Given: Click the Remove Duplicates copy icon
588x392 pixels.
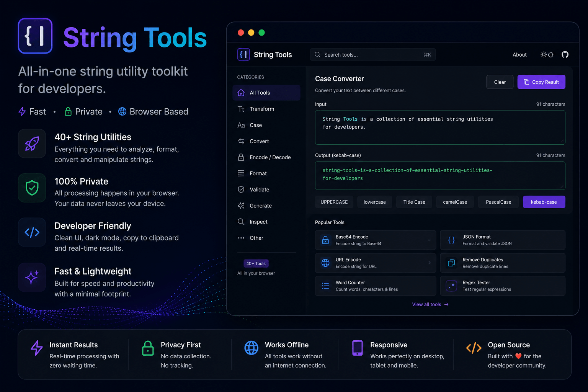Looking at the screenshot, I should [x=452, y=263].
